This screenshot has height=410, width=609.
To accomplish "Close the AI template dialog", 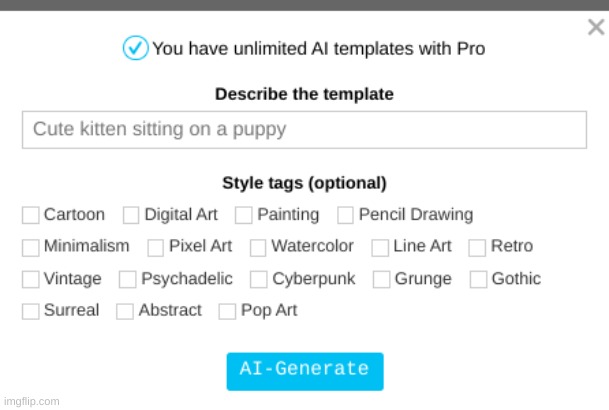I will pos(596,27).
